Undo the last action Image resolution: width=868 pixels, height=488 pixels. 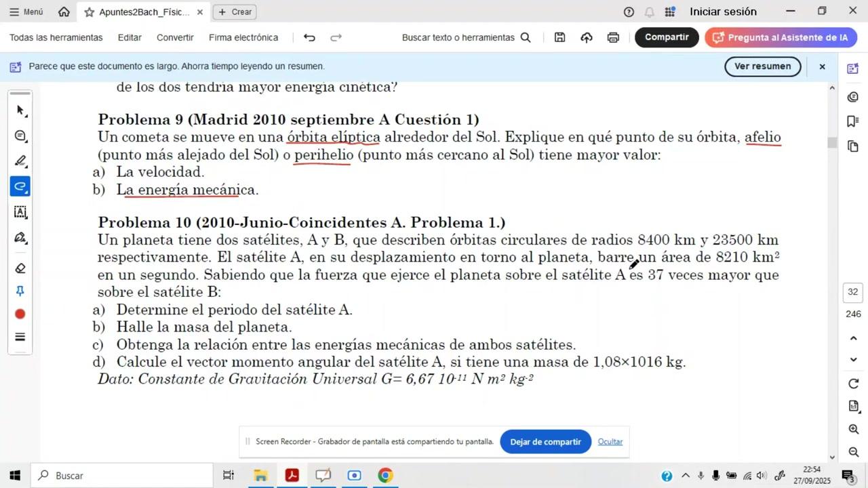pos(309,37)
